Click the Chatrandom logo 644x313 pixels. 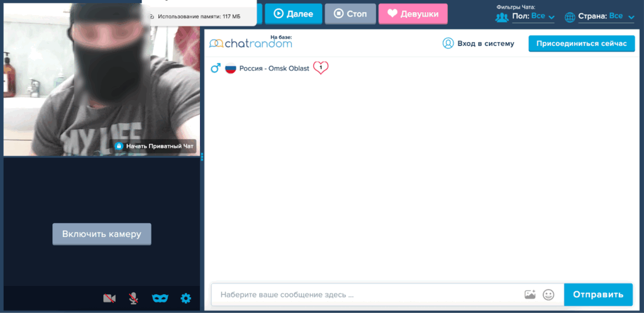pyautogui.click(x=251, y=43)
